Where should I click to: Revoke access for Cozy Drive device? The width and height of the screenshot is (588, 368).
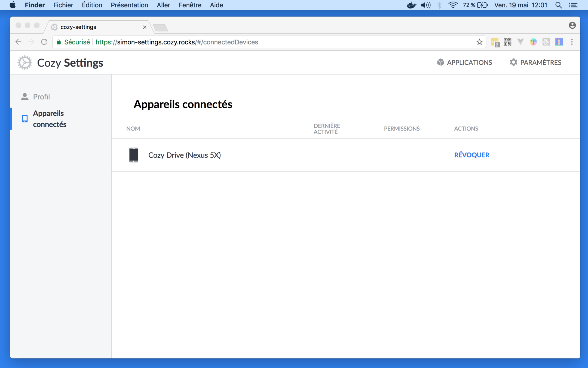[x=471, y=155]
